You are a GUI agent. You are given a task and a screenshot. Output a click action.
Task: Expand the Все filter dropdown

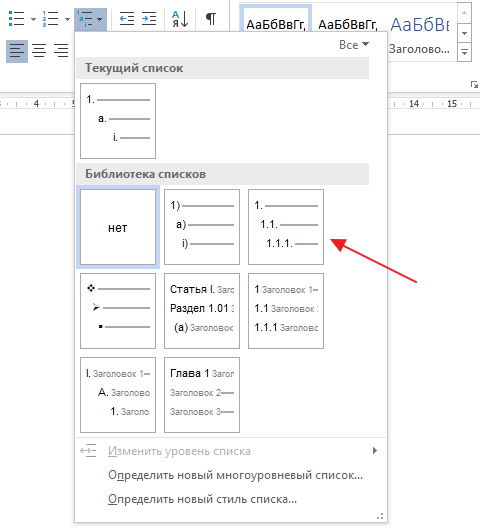coord(354,45)
